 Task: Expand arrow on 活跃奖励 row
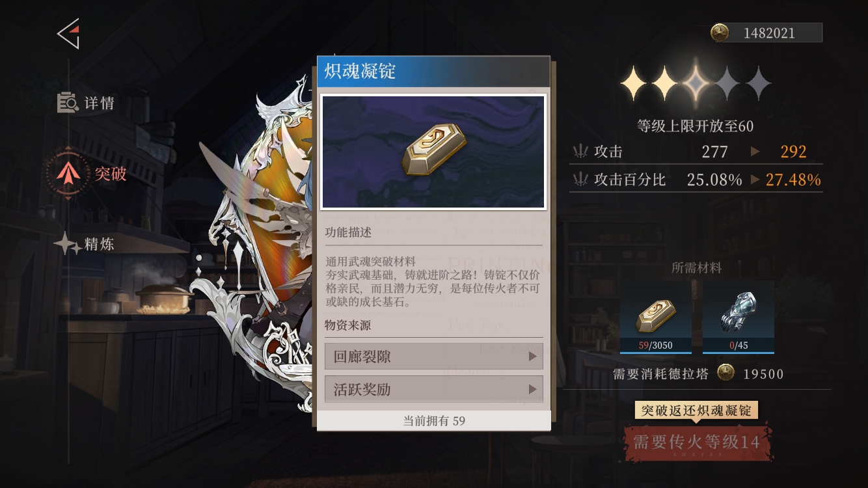click(533, 389)
